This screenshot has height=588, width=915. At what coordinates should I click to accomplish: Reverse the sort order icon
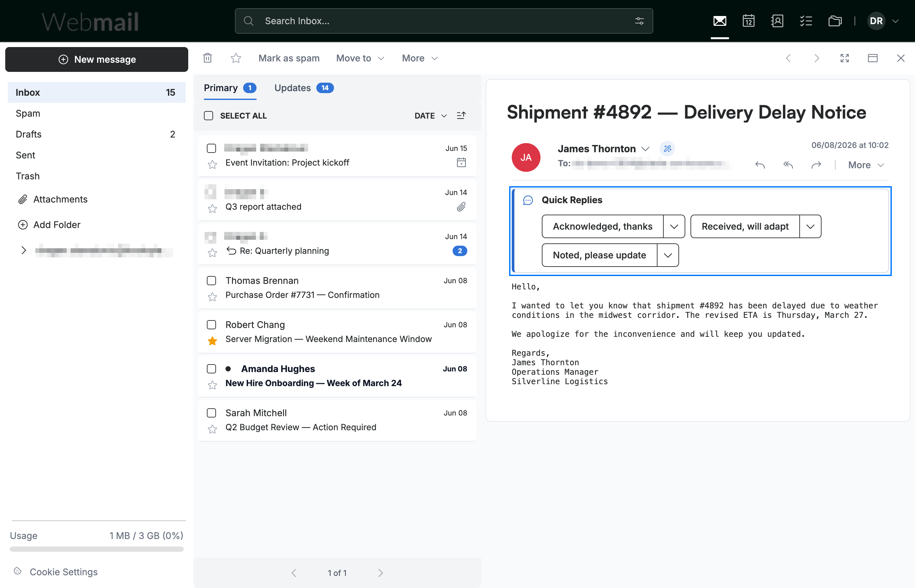[461, 115]
